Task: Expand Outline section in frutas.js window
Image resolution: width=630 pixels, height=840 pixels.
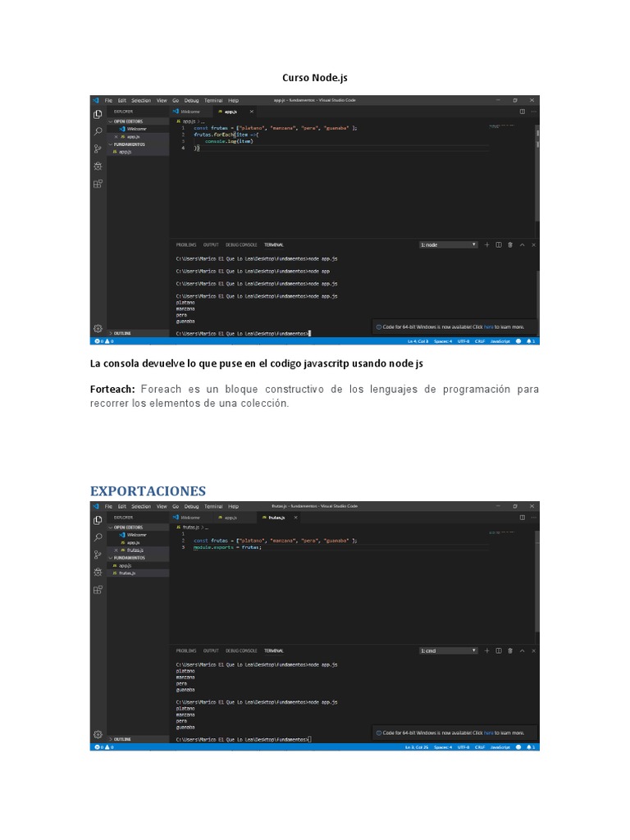Action: [138, 739]
